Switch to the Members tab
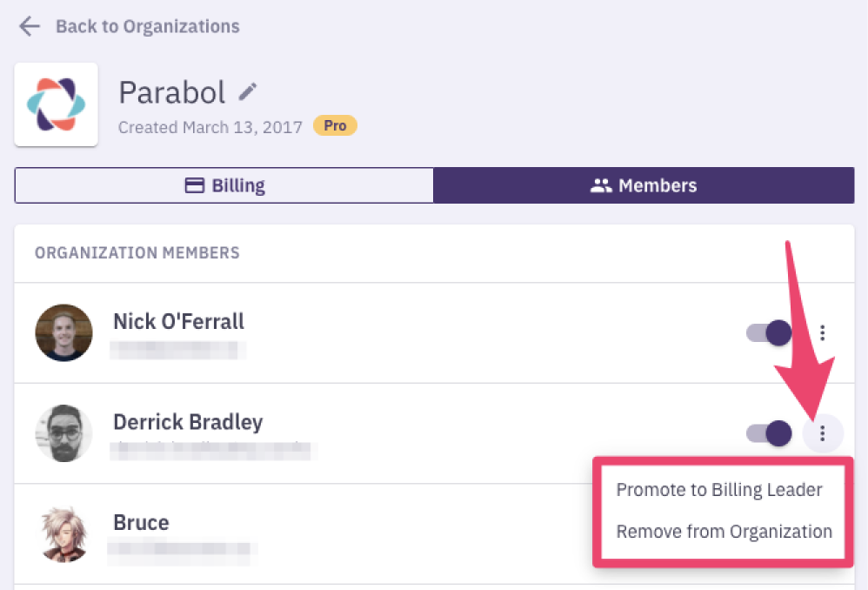Viewport: 868px width, 590px height. [x=644, y=185]
